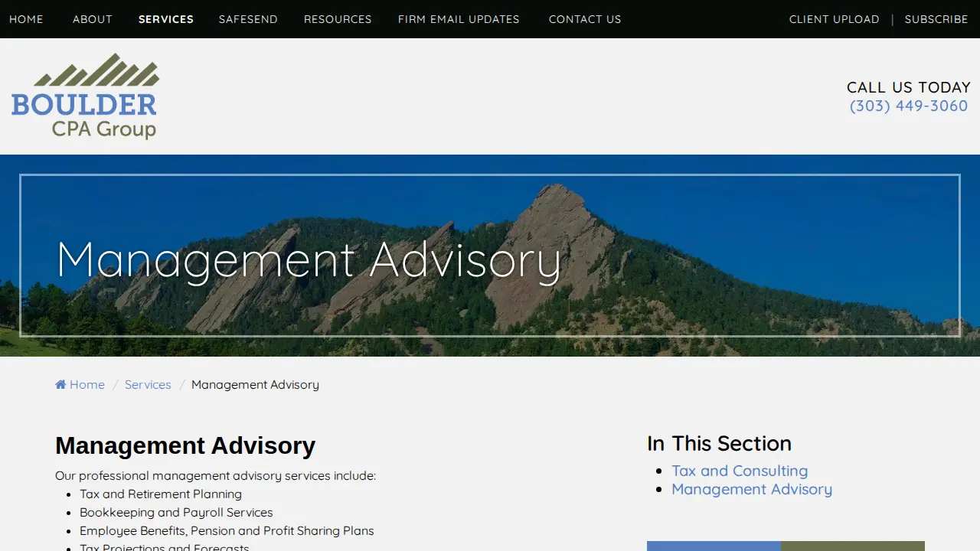The image size is (980, 551).
Task: Open the Resources menu
Action: click(x=338, y=19)
